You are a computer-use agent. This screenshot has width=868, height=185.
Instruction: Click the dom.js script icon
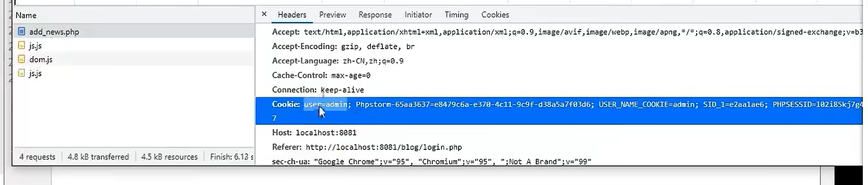pos(22,59)
